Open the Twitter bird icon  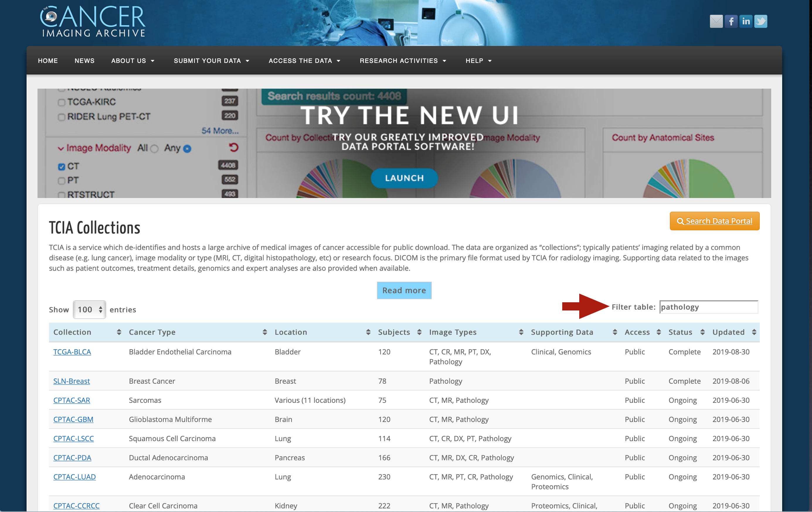pos(760,21)
